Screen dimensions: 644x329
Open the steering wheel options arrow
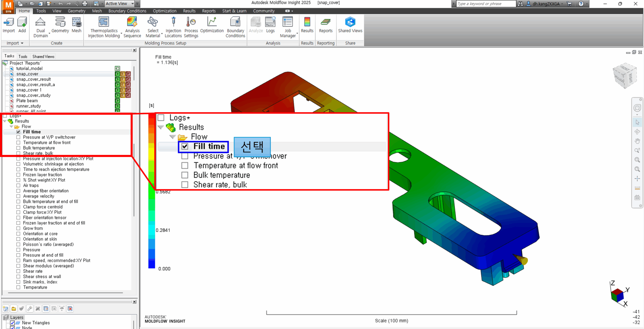pyautogui.click(x=637, y=115)
